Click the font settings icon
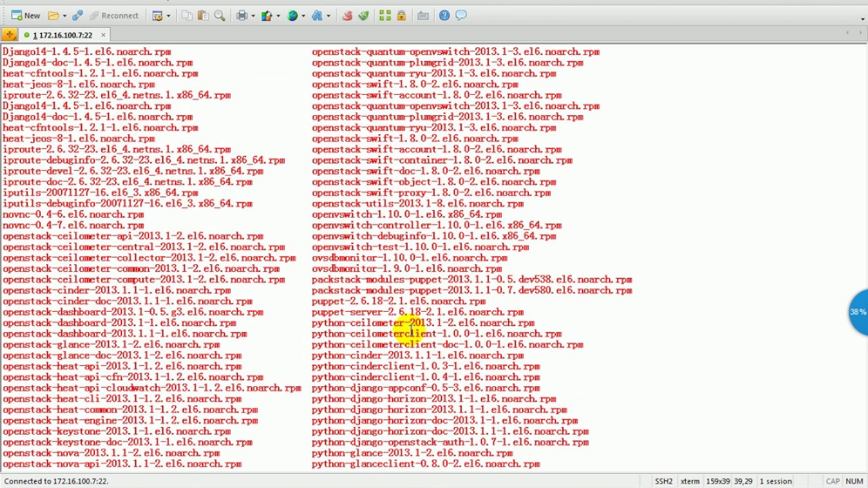Image resolution: width=868 pixels, height=488 pixels. [317, 15]
